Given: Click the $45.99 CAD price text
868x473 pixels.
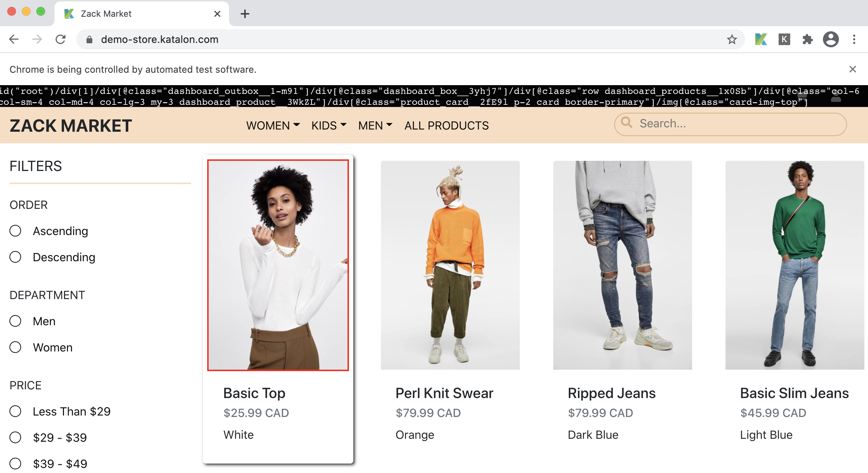Looking at the screenshot, I should [773, 413].
